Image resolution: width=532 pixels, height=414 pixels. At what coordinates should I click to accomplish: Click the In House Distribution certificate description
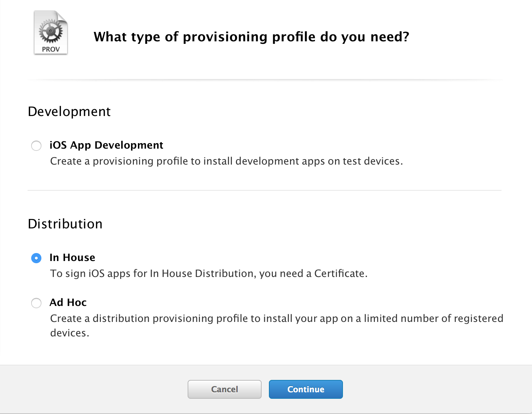point(209,273)
